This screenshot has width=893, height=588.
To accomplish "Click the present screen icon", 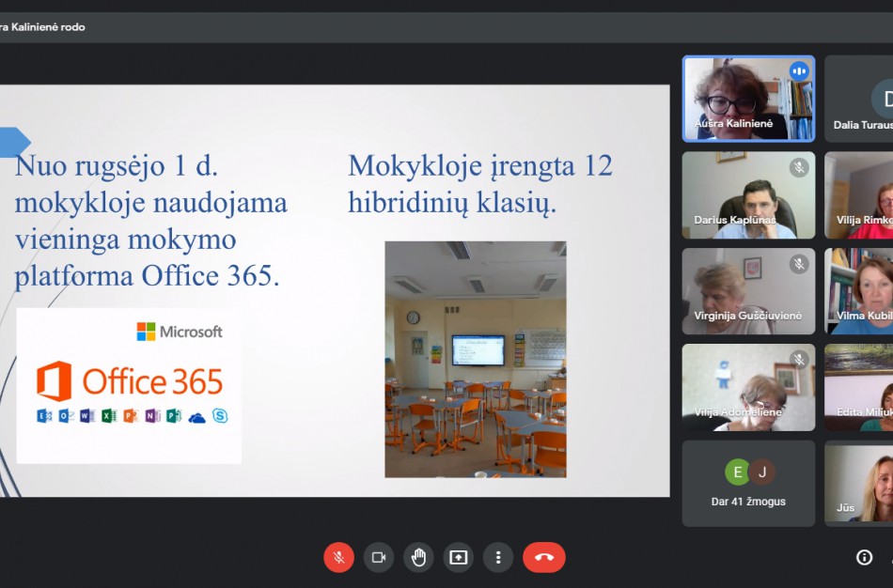I will (458, 557).
